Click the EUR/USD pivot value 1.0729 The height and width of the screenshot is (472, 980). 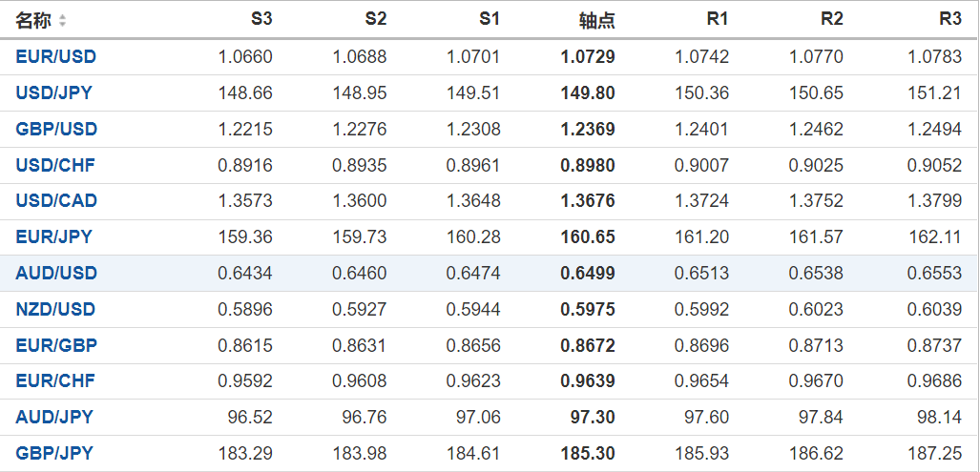pos(588,57)
